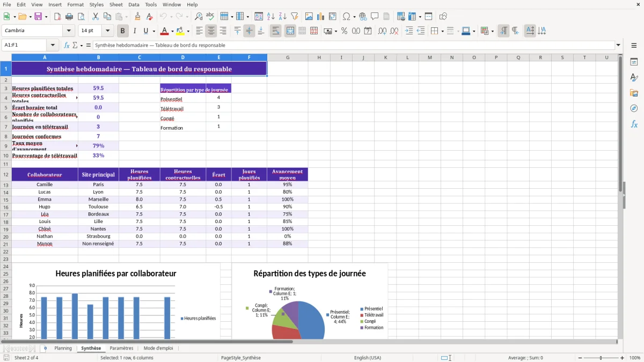Viewport: 644px width, 362px height.
Task: Open the Font Size dropdown arrow
Action: (108, 31)
